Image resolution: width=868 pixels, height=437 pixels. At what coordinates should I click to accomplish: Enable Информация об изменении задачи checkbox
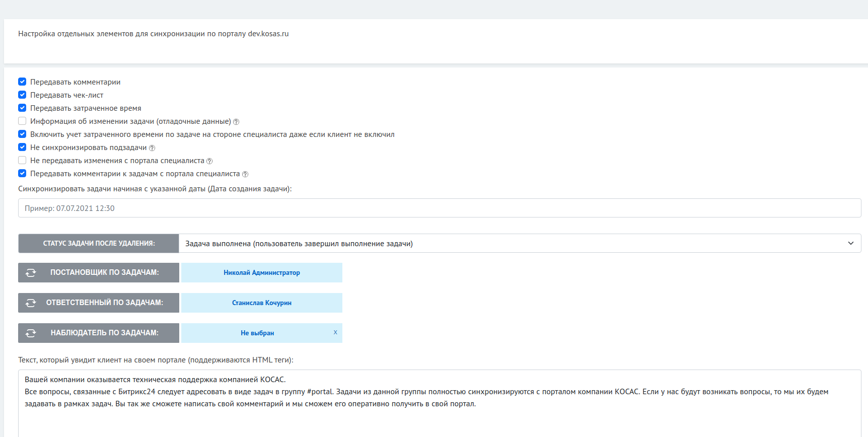pos(22,121)
